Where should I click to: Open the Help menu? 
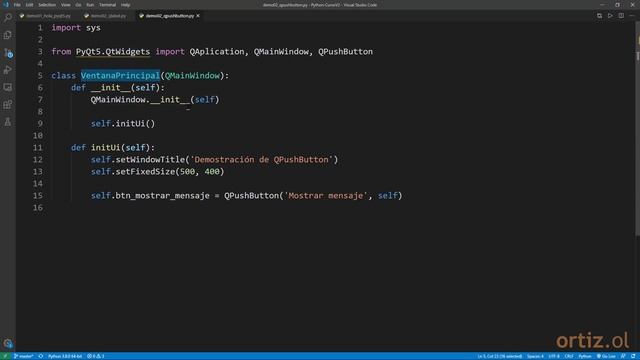[x=125, y=5]
